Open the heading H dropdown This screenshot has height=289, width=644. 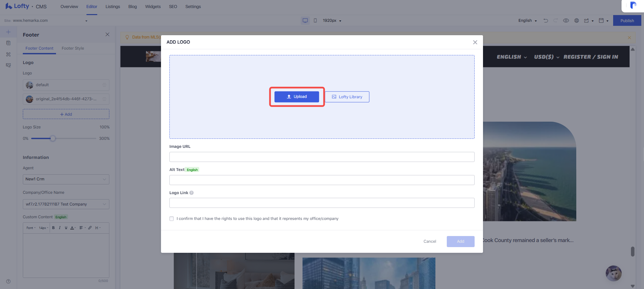click(x=98, y=228)
